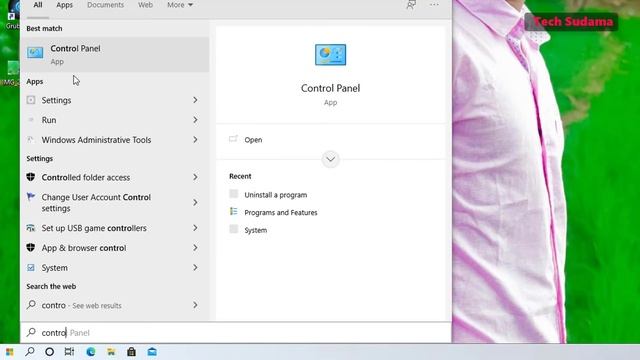640x360 pixels.
Task: Expand Set up USB game controllers arrow
Action: pyautogui.click(x=195, y=228)
